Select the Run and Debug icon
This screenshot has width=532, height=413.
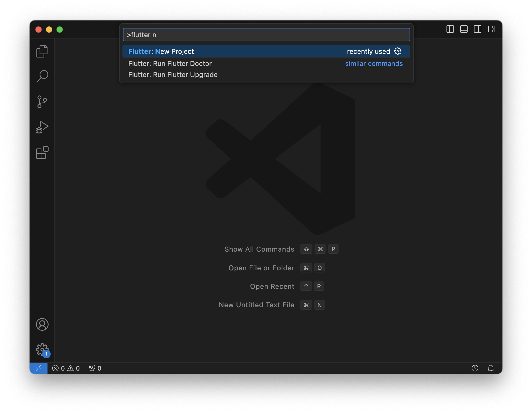pyautogui.click(x=42, y=127)
